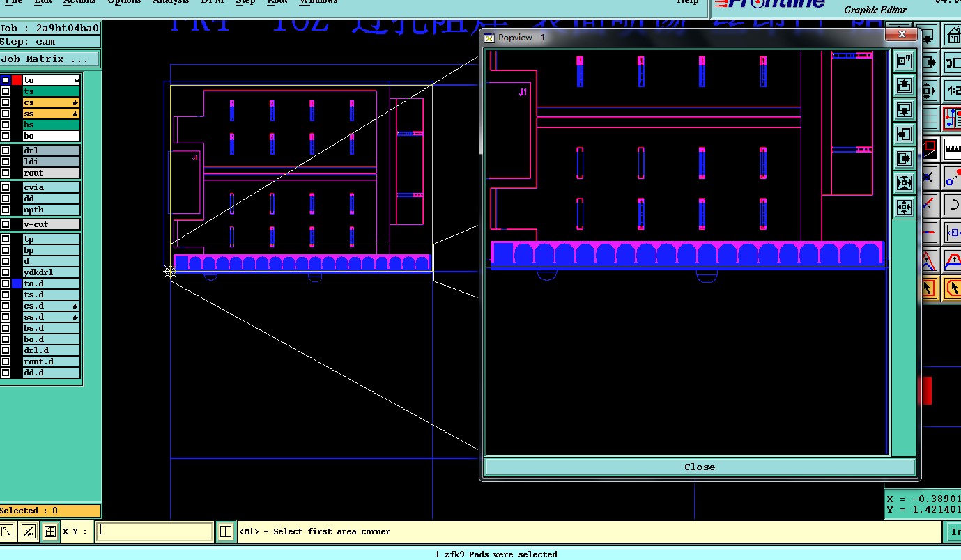This screenshot has height=560, width=961.
Task: Click the Popview - 1 title bar
Action: tap(683, 37)
